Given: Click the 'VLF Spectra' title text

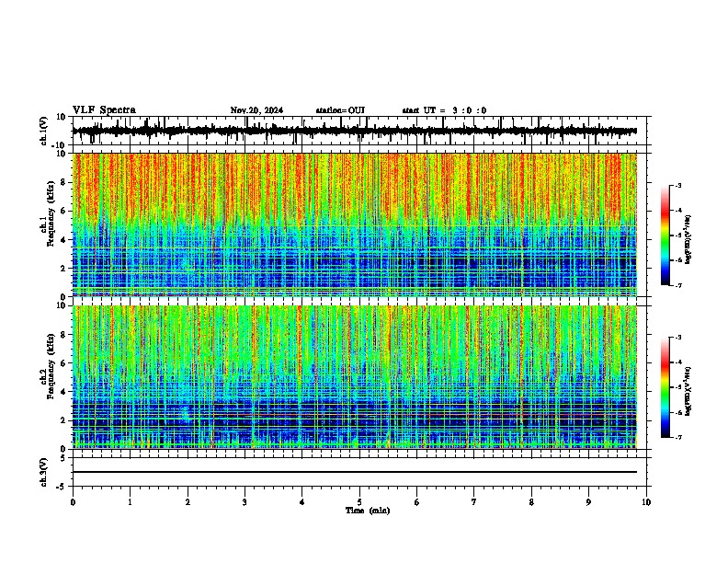Looking at the screenshot, I should click(104, 110).
